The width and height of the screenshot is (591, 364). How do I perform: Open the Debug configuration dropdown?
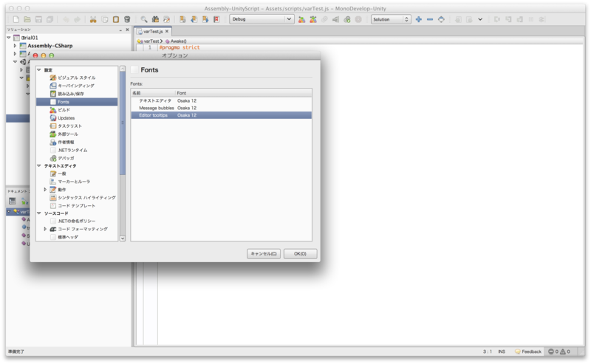tap(262, 19)
